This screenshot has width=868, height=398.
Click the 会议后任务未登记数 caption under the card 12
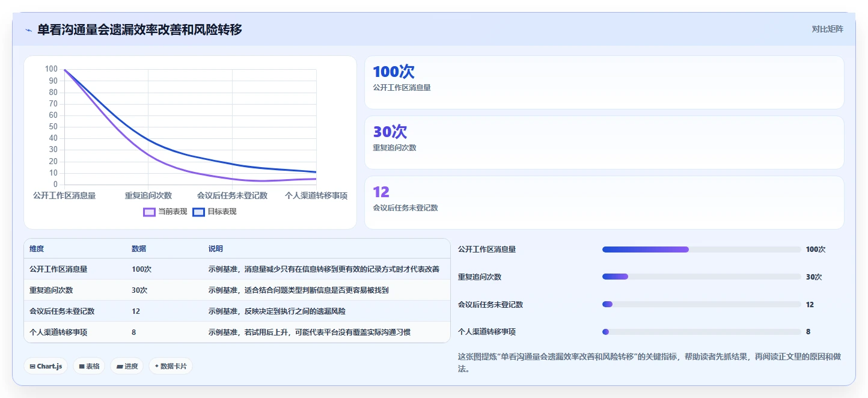405,208
